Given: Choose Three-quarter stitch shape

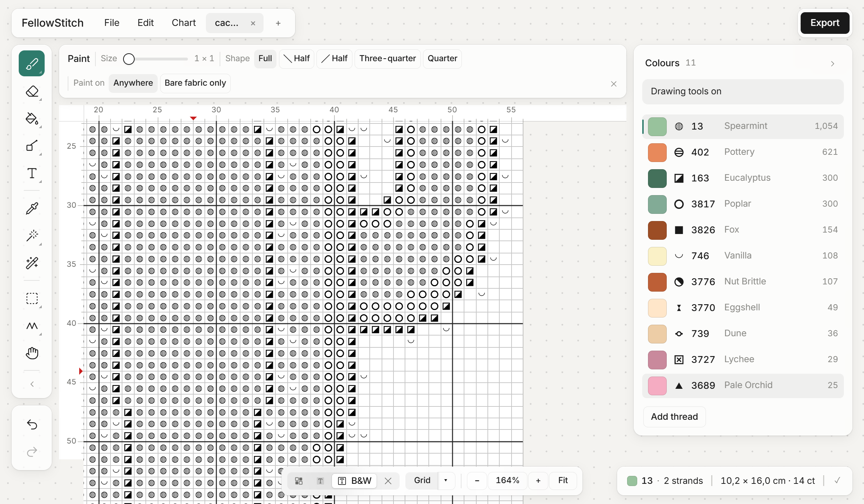Looking at the screenshot, I should [x=388, y=59].
